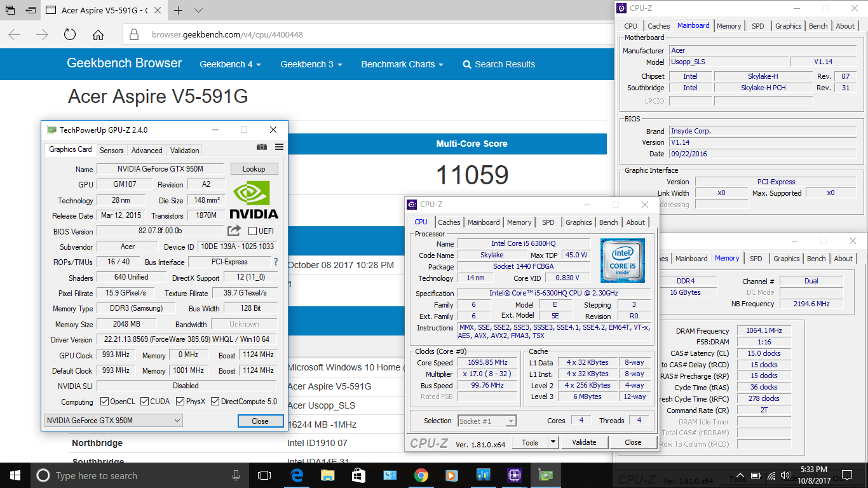Click the BIOS share/export arrow icon in GPU-Z
Viewport: 868px width, 488px height.
[x=234, y=231]
